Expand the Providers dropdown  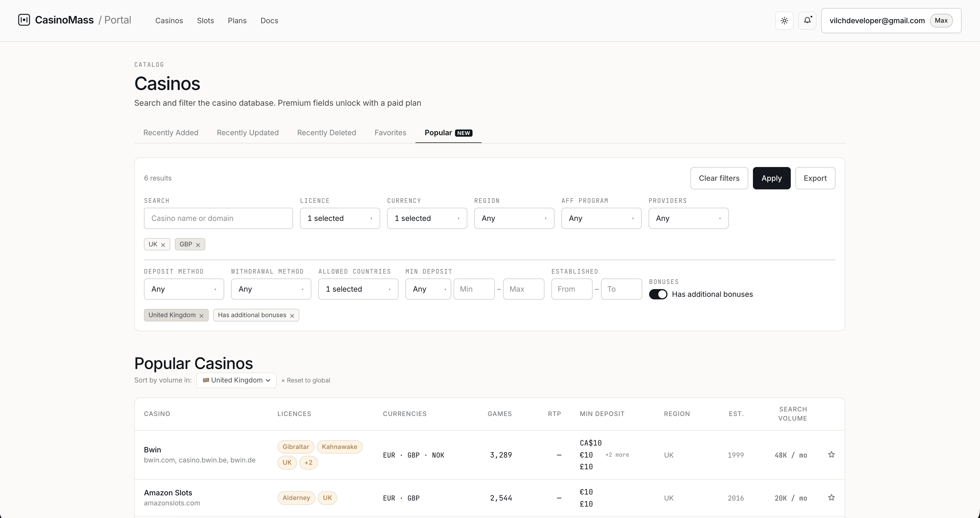pyautogui.click(x=688, y=218)
